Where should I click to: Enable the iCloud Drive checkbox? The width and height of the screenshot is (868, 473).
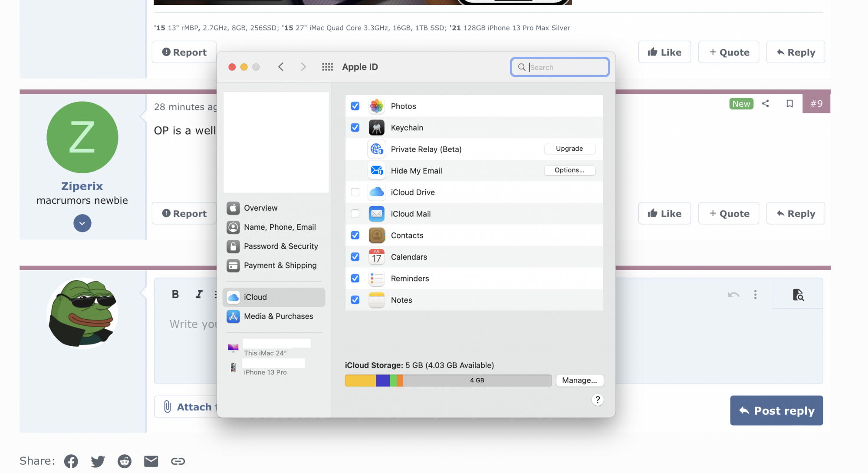[355, 192]
